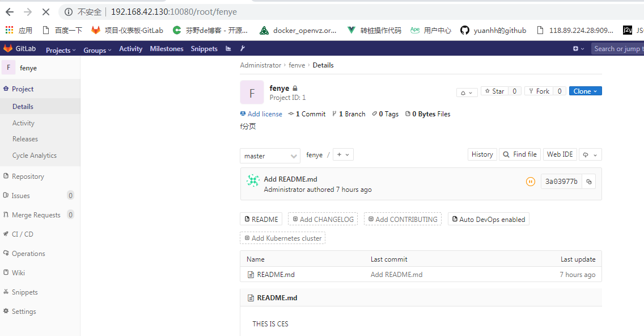Stop page loading with the X button

(x=45, y=12)
